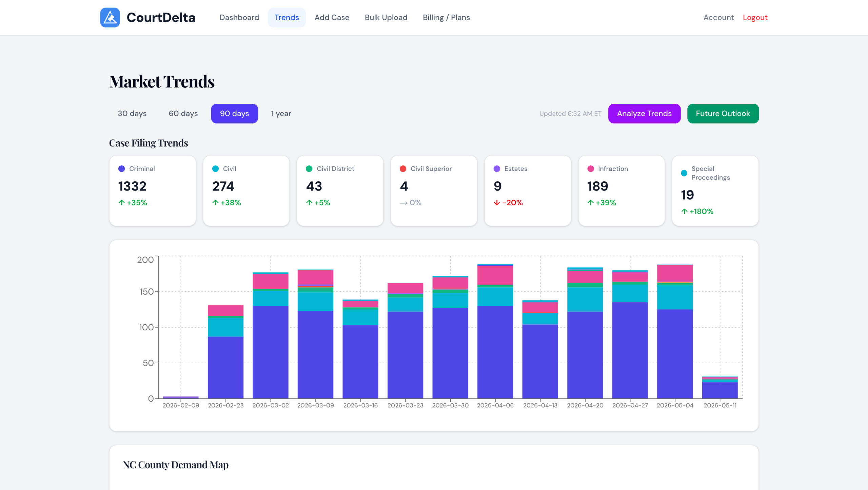Click the flat arrow beside 0%
This screenshot has width=868, height=490.
click(x=403, y=203)
